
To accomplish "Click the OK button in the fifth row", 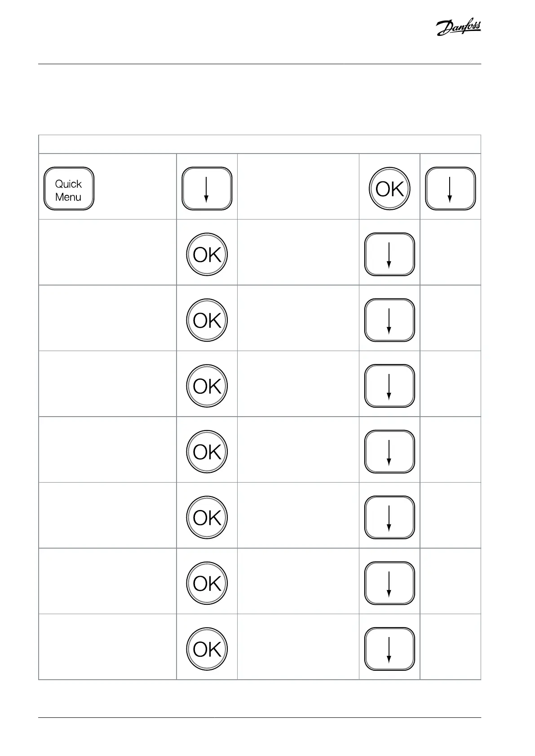I will coord(207,452).
